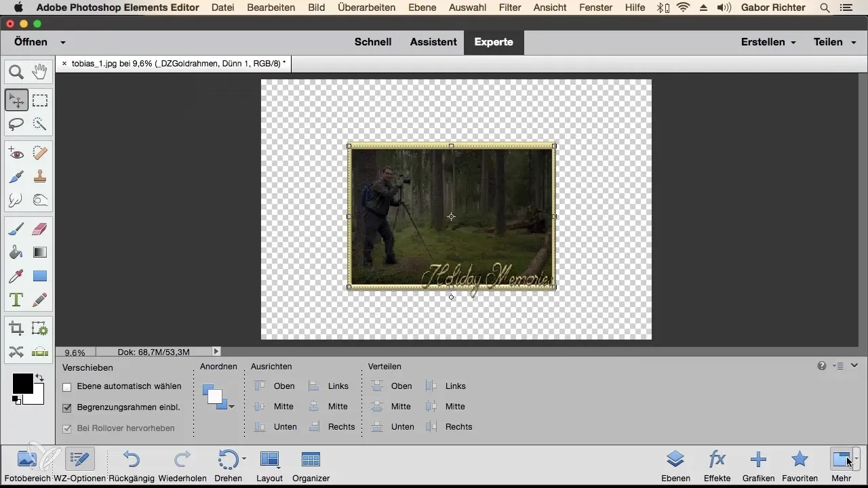Select the Rectangular Marquee tool

pyautogui.click(x=40, y=100)
